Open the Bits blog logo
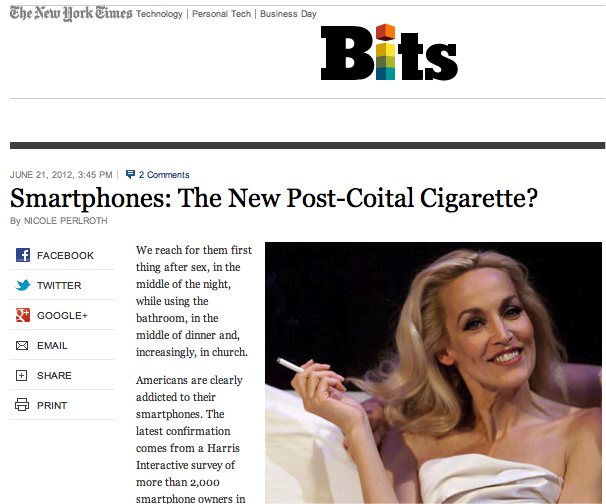The width and height of the screenshot is (606, 504). pyautogui.click(x=389, y=52)
